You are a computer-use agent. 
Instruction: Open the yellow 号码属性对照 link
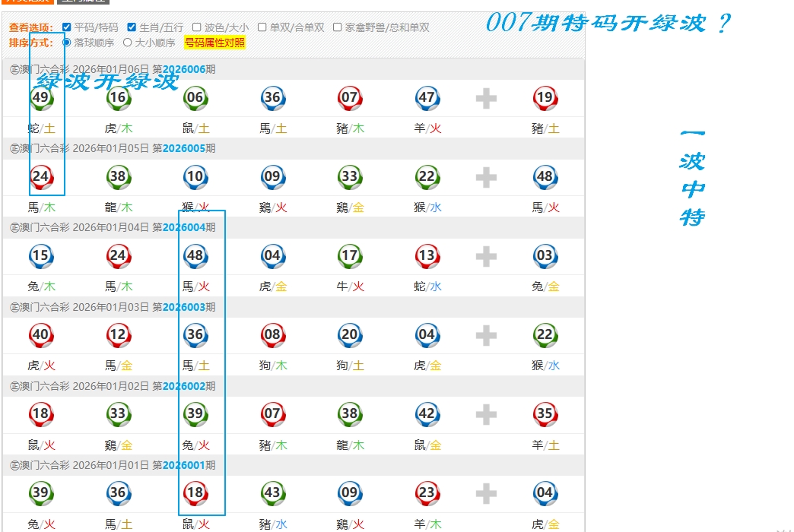tap(214, 43)
